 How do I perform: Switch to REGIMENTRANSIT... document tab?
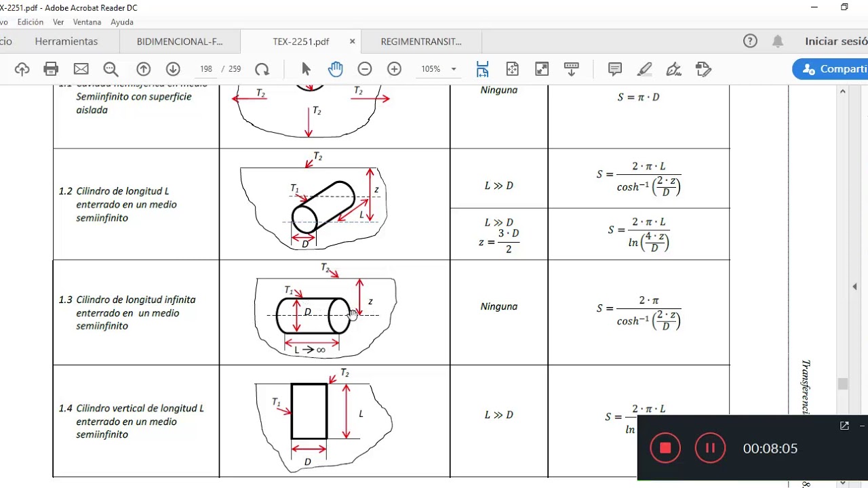(421, 41)
